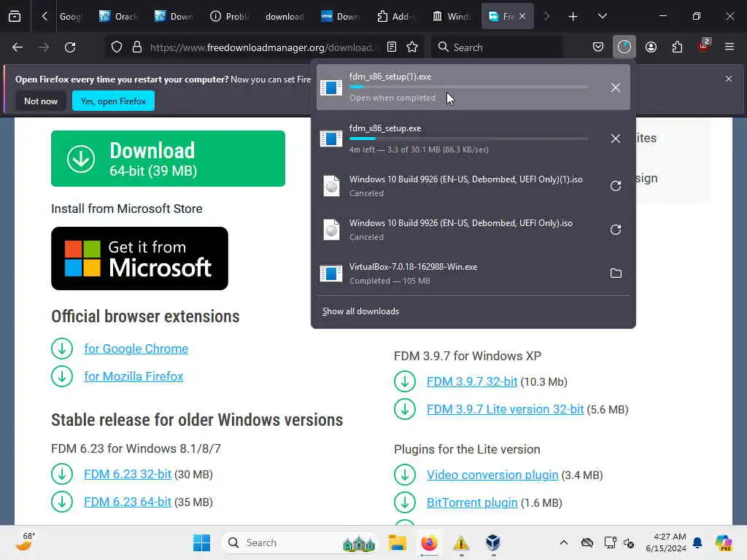The height and width of the screenshot is (560, 747).
Task: Retry Windows 10 Build 9926 UEFI Only.iso download
Action: [616, 230]
